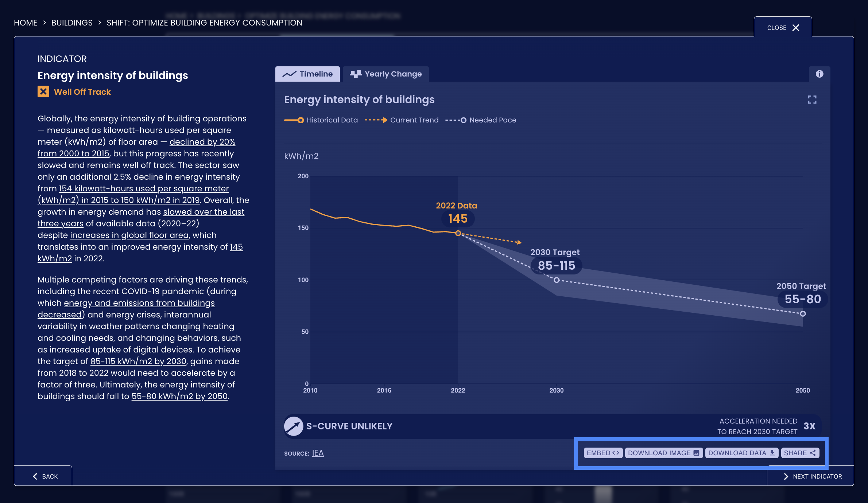Click the info icon near chart header
Viewport: 868px width, 503px height.
[819, 74]
